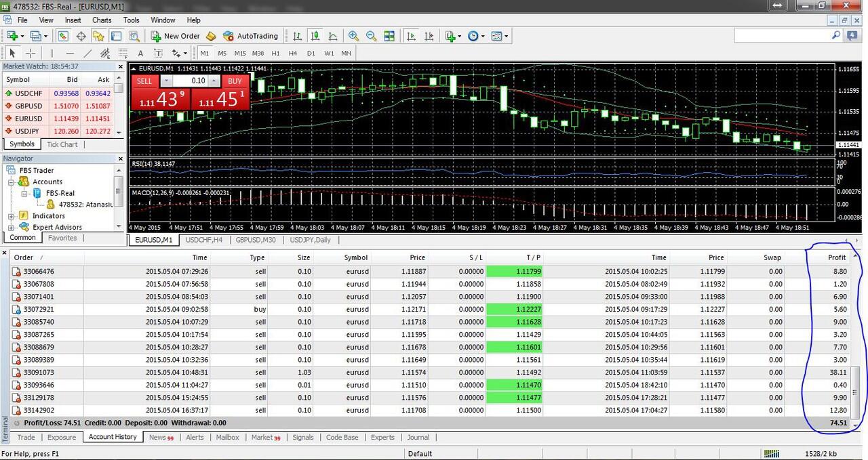
Task: Switch to M1 timeframe
Action: [205, 53]
